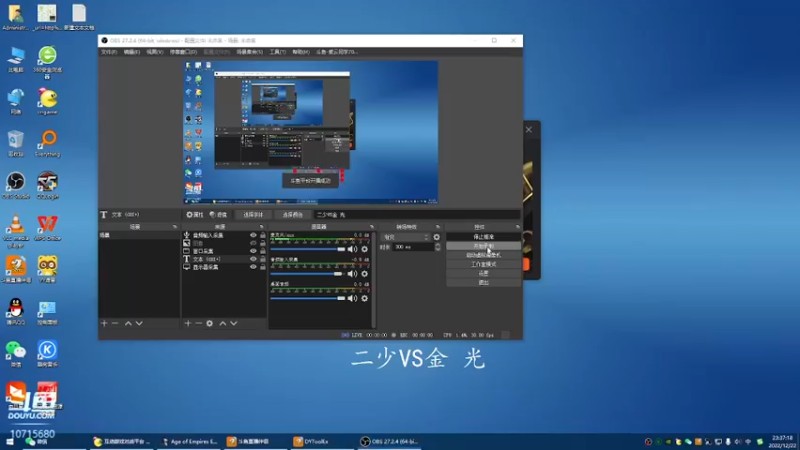Lock the window capture source
The image size is (800, 450).
263,251
